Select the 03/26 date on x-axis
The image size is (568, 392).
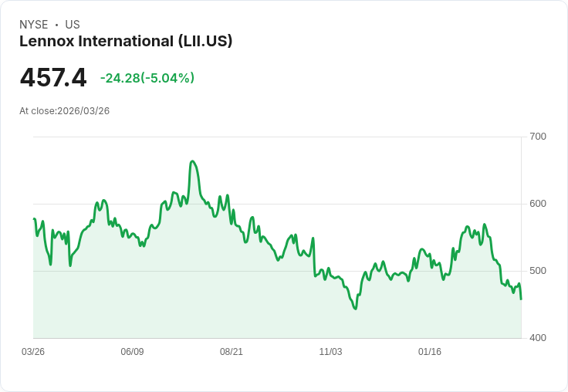33,352
